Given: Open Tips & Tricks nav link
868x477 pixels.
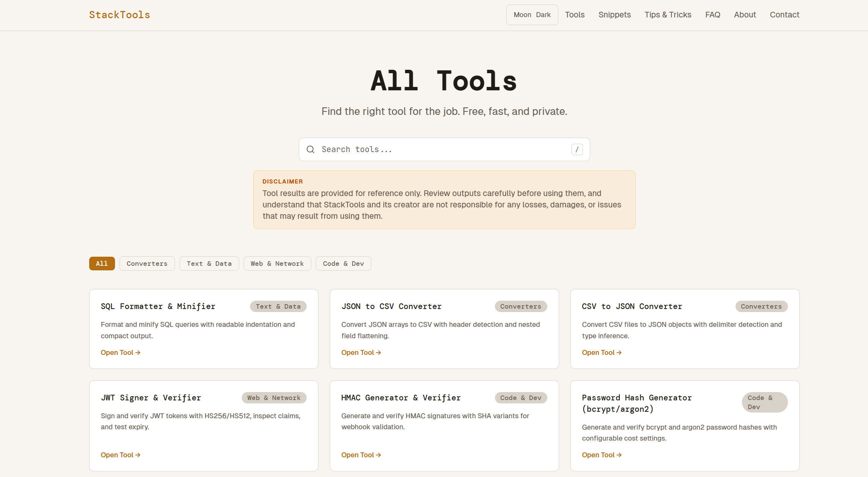Looking at the screenshot, I should 668,15.
